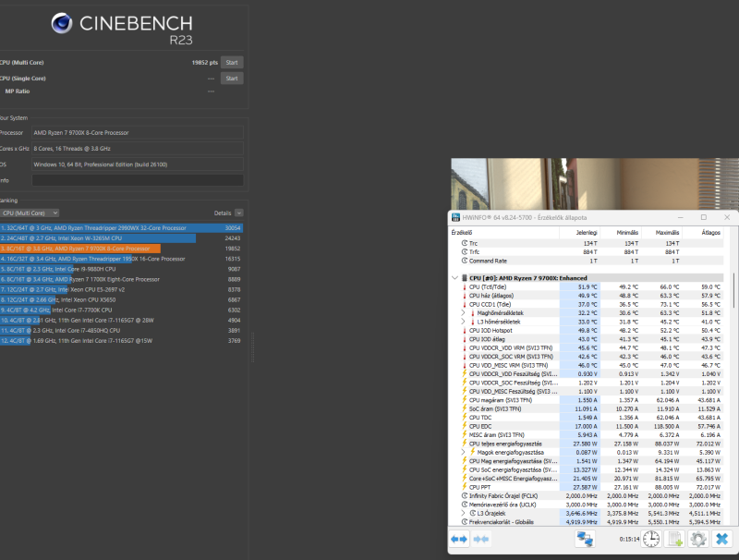Select the Threadripper 1950X ranking entry
The image size is (739, 560).
pos(122,259)
